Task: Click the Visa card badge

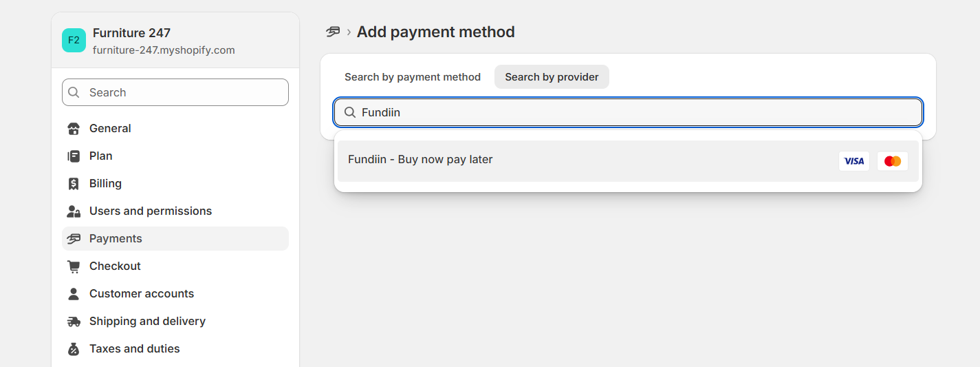Action: pos(853,161)
